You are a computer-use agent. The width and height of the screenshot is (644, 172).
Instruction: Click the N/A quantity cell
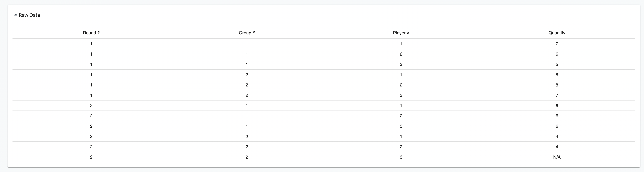(557, 157)
